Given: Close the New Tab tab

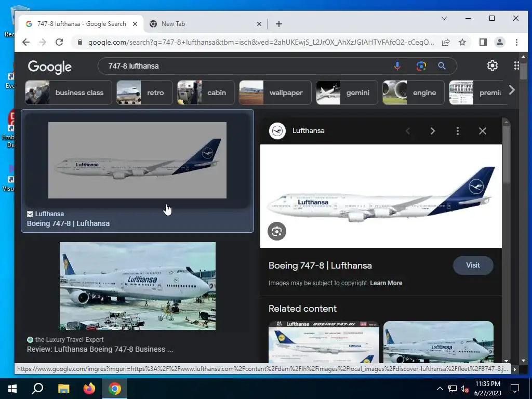Looking at the screenshot, I should 259,24.
